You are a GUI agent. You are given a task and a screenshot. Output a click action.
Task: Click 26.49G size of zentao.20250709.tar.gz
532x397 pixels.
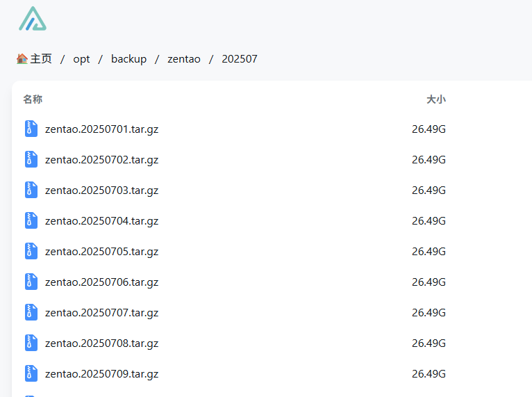tap(429, 373)
